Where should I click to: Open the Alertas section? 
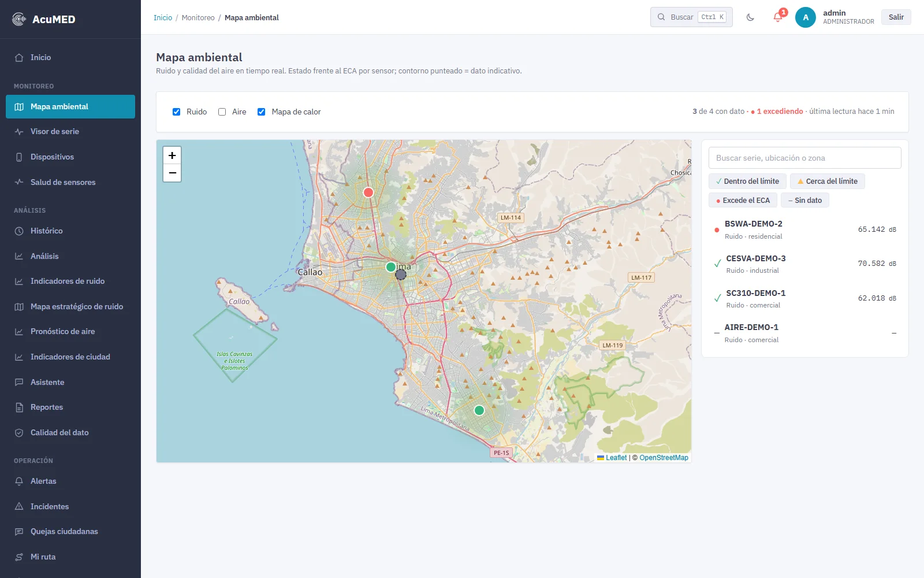[70, 481]
